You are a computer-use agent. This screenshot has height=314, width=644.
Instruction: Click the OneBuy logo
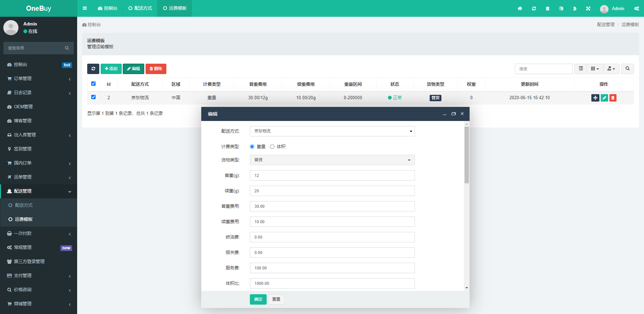39,8
